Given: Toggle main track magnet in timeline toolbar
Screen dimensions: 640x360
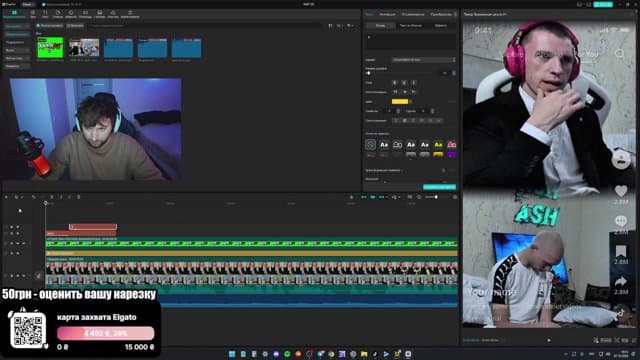Looking at the screenshot, I should pos(363,197).
